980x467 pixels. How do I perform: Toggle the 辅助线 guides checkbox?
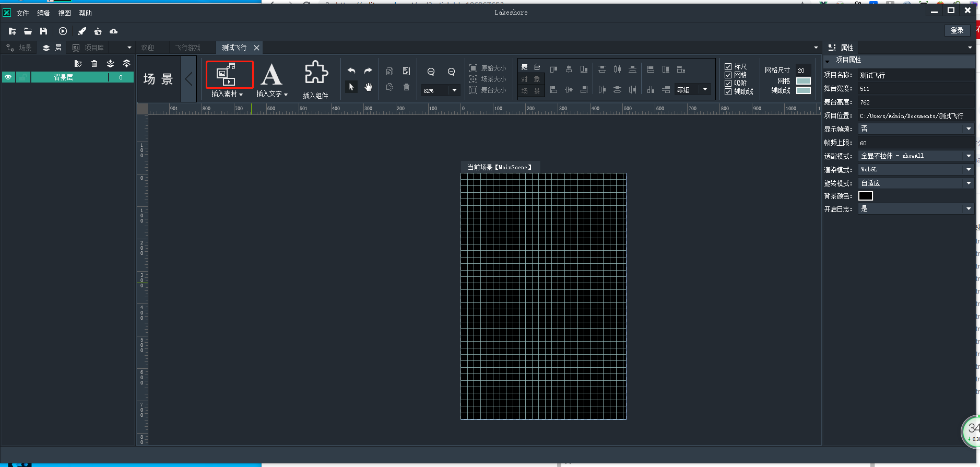[x=728, y=91]
